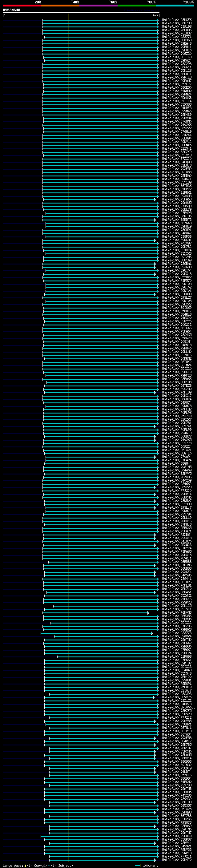Click the UniRef100_A3FA69 label
Image resolution: width=197 pixels, height=868 pixels.
177,826
